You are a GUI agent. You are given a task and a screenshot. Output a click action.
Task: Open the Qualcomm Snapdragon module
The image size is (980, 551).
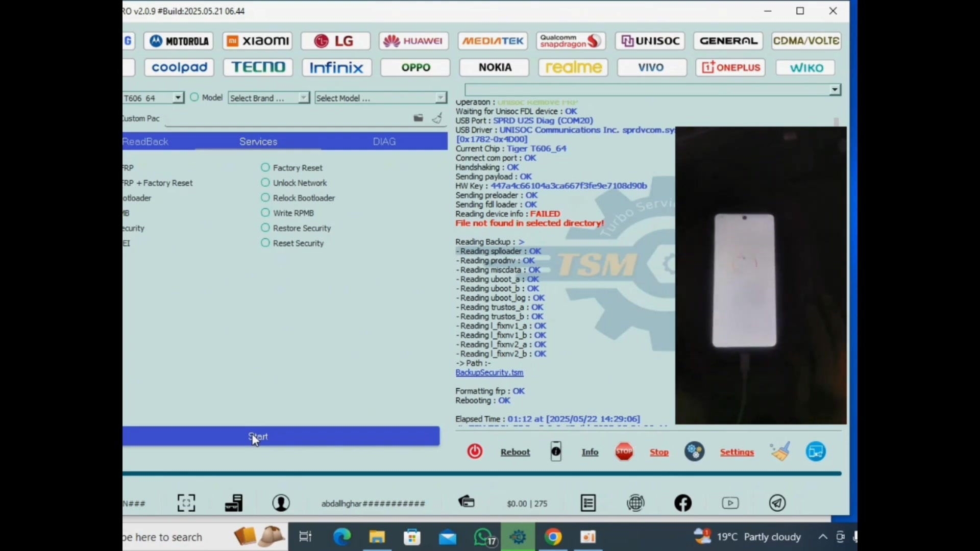(x=571, y=41)
